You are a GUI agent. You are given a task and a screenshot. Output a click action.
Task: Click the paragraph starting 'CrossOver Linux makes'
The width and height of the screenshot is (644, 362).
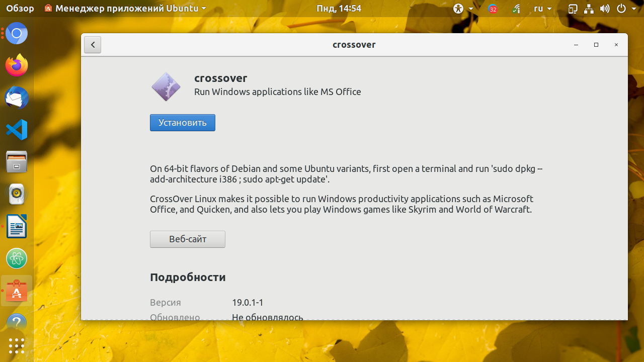[342, 204]
